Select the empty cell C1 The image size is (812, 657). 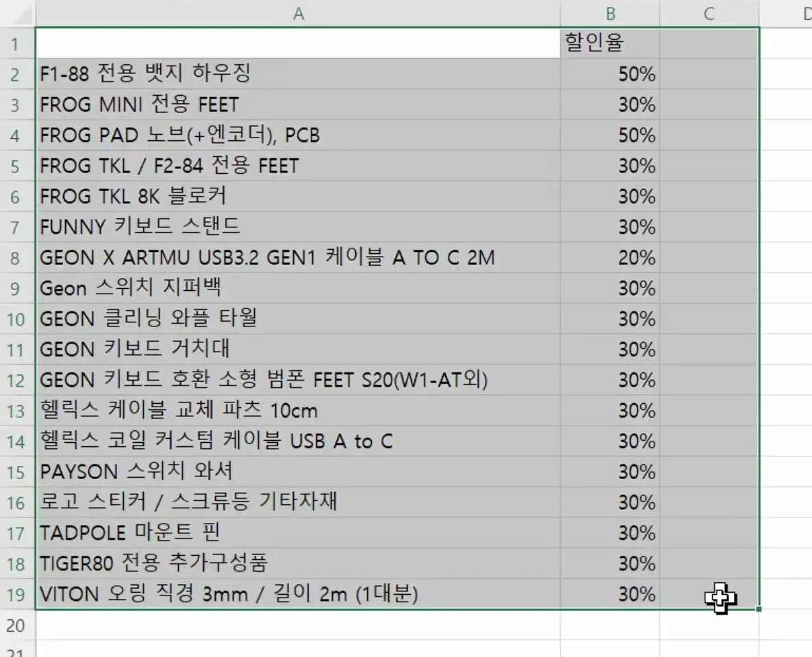point(709,43)
